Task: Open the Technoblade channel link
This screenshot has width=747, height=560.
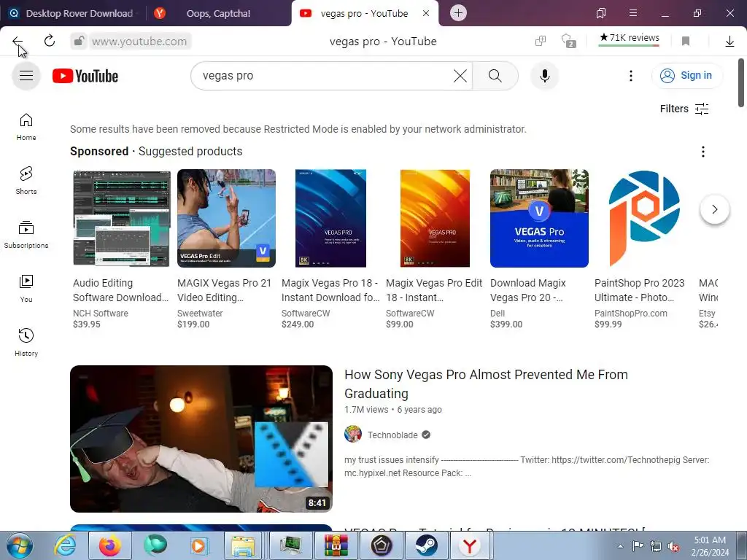Action: (392, 435)
